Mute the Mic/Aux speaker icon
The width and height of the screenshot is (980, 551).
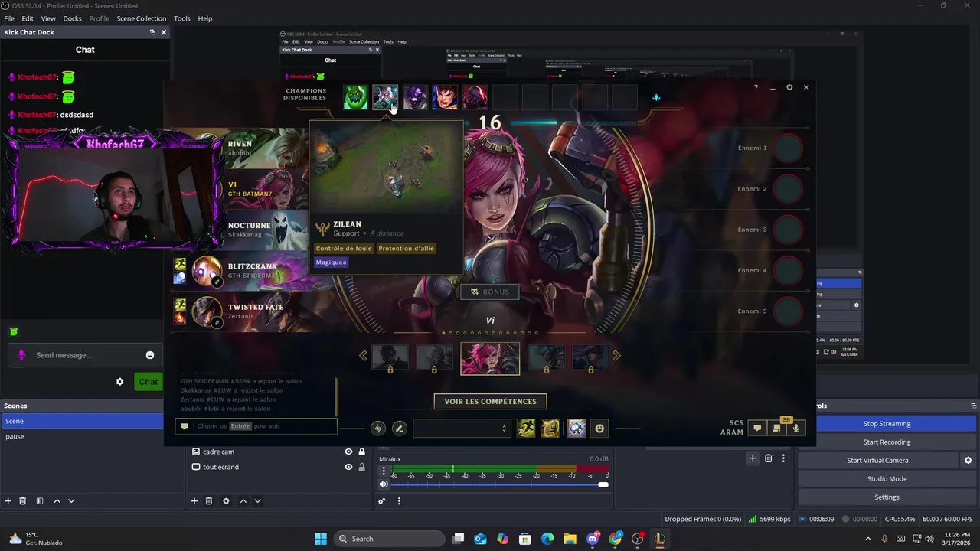click(x=384, y=484)
